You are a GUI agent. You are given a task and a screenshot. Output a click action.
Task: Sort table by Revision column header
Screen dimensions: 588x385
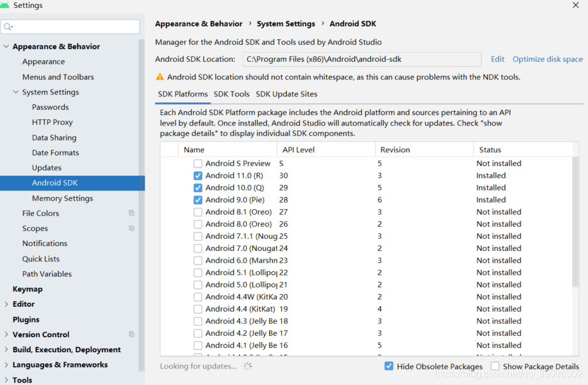(x=424, y=150)
